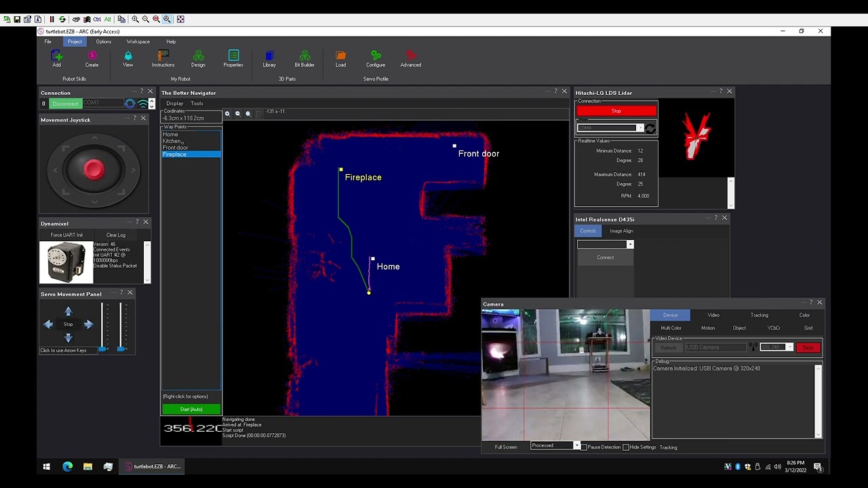
Task: Click the green refresh icon in top toolbar
Action: coord(62,19)
